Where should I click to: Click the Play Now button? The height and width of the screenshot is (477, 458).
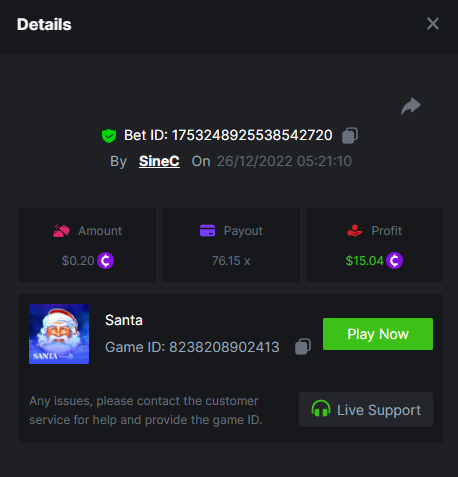click(378, 334)
